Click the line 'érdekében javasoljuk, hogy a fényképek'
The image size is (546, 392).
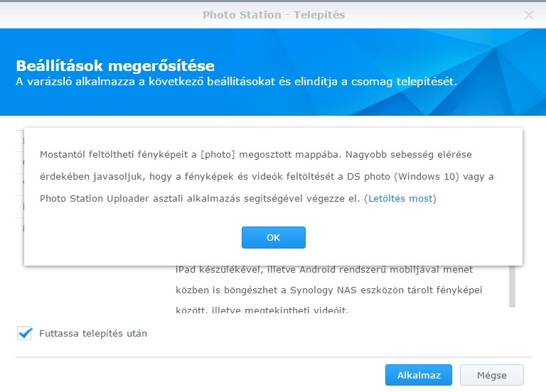pyautogui.click(x=267, y=177)
